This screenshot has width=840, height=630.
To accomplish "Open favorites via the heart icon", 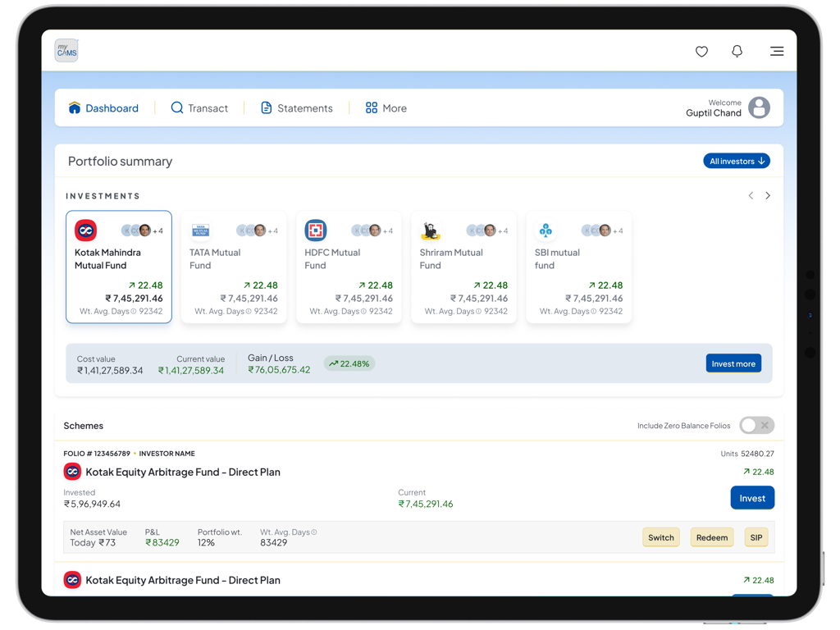I will (701, 52).
